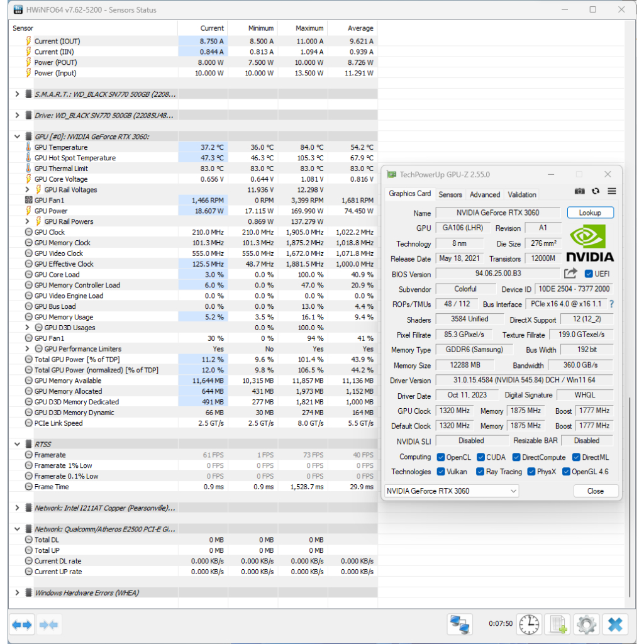Click the bus interface question mark icon
The image size is (644, 644).
(x=611, y=304)
